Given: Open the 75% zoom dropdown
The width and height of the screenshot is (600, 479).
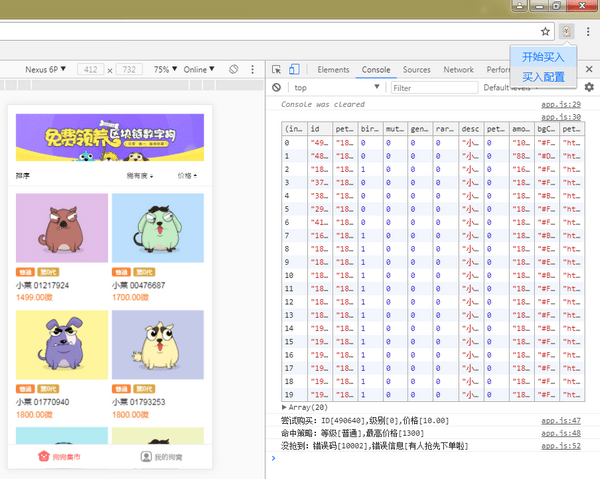Looking at the screenshot, I should coord(165,70).
